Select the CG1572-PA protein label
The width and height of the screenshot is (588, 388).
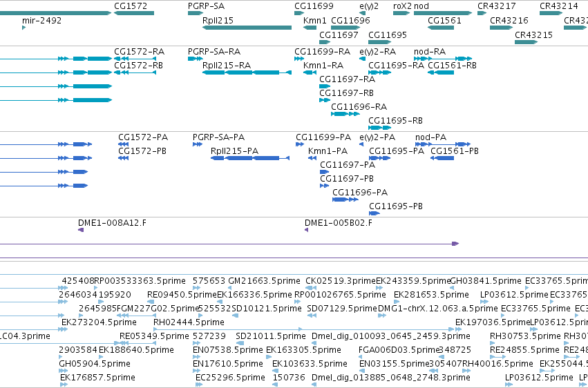pyautogui.click(x=143, y=137)
